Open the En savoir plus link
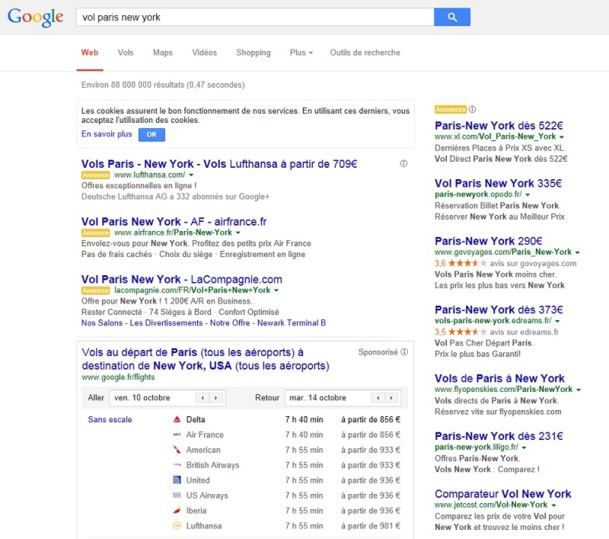 pyautogui.click(x=106, y=133)
